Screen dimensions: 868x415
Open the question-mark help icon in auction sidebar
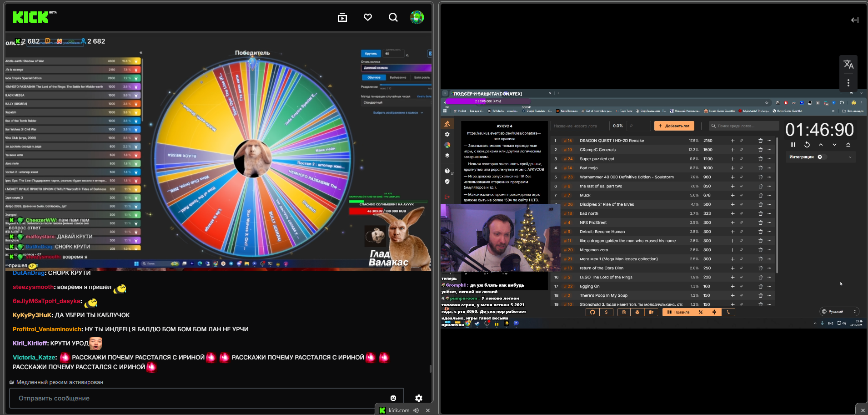(447, 171)
